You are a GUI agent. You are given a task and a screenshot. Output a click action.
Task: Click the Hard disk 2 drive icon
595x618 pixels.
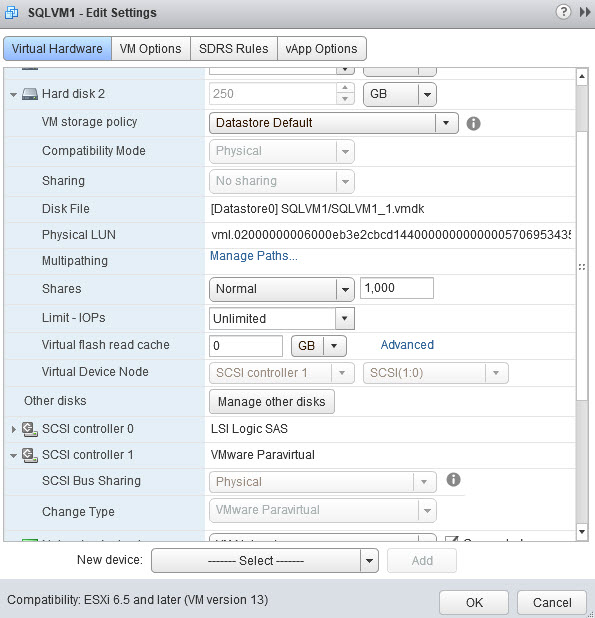pos(30,94)
